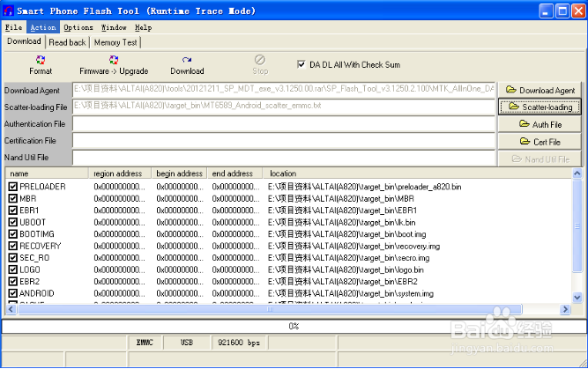Choose an Auth File
Image resolution: width=588 pixels, height=369 pixels.
coord(540,124)
